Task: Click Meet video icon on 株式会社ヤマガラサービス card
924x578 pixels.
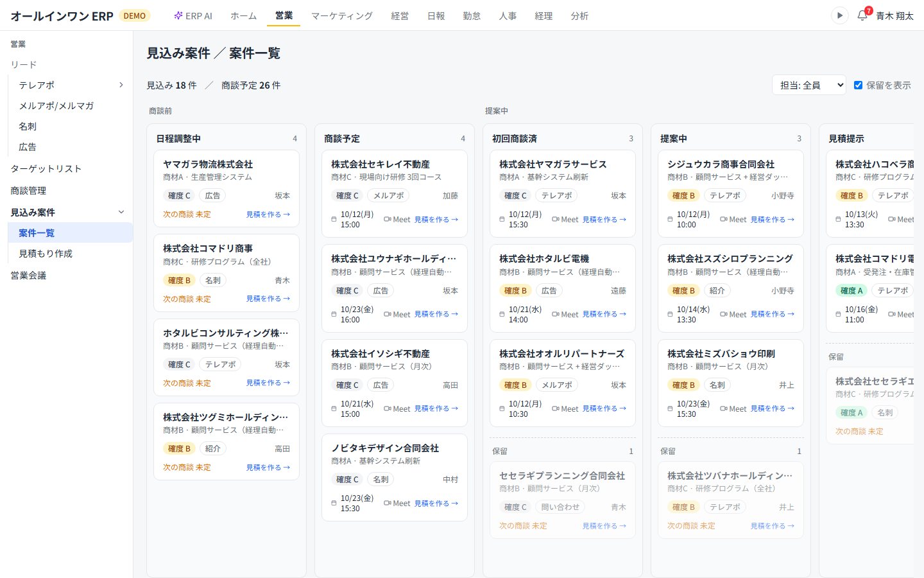Action: pos(556,220)
